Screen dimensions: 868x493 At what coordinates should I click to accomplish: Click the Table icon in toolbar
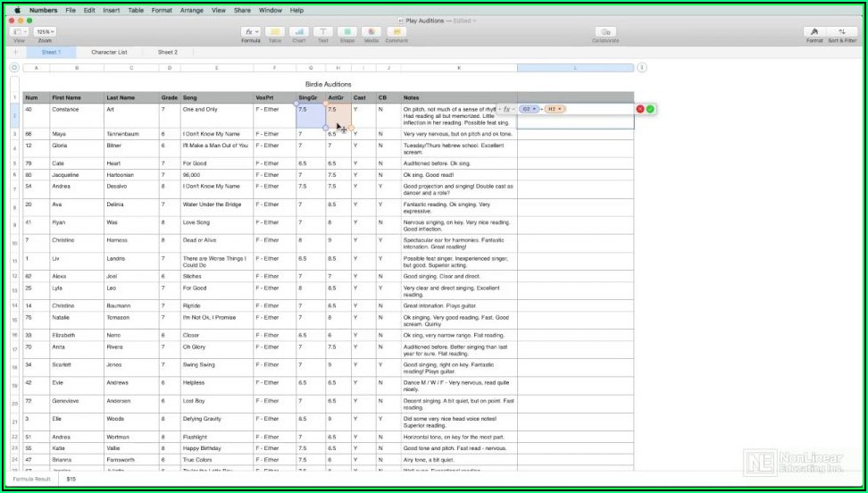coord(275,32)
